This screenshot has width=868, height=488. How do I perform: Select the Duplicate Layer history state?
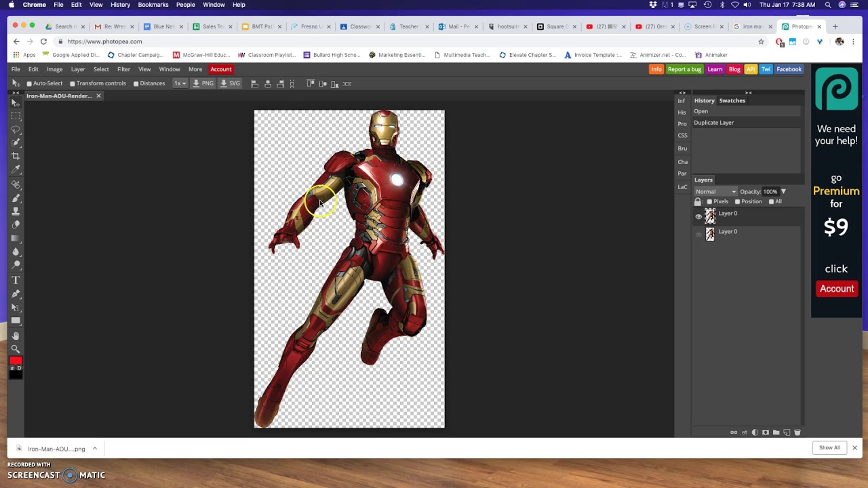713,123
